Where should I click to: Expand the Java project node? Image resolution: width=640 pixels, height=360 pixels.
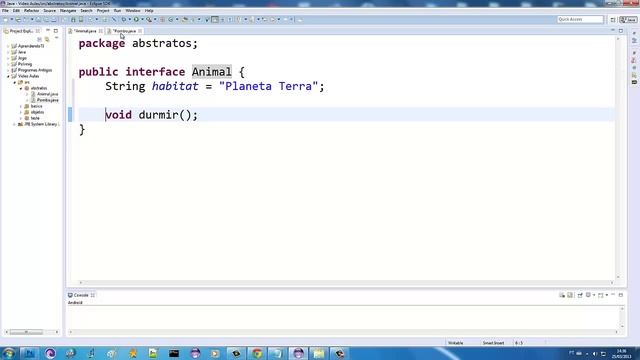(8, 52)
